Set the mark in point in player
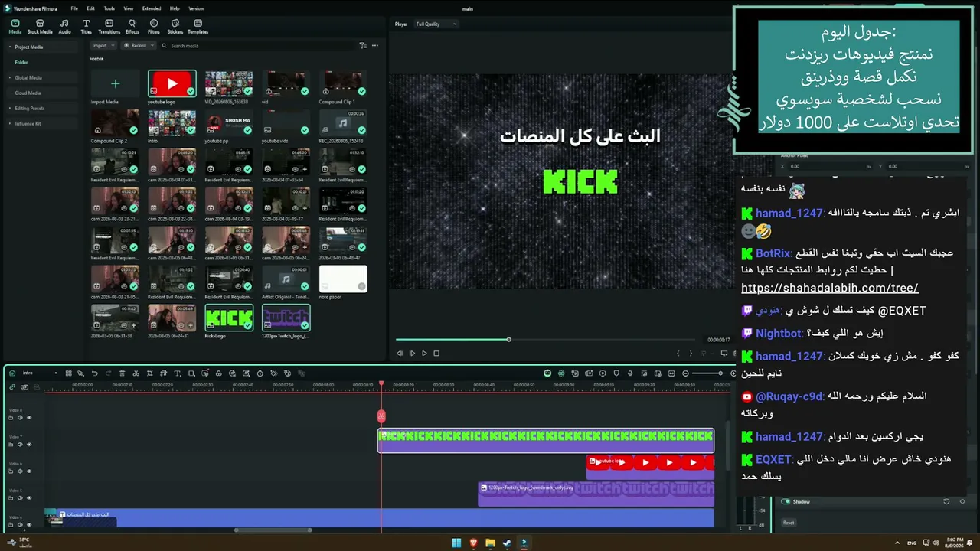Viewport: 980px width, 551px height. tap(678, 354)
